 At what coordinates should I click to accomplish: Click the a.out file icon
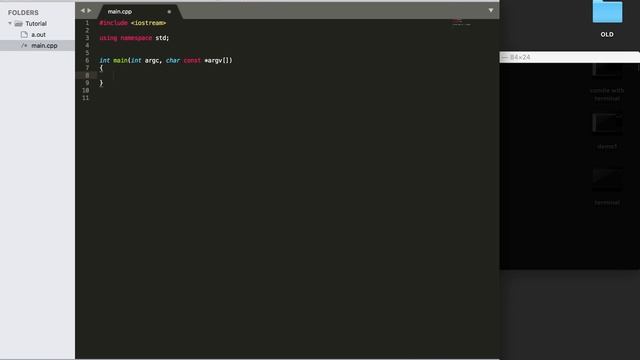(24, 35)
